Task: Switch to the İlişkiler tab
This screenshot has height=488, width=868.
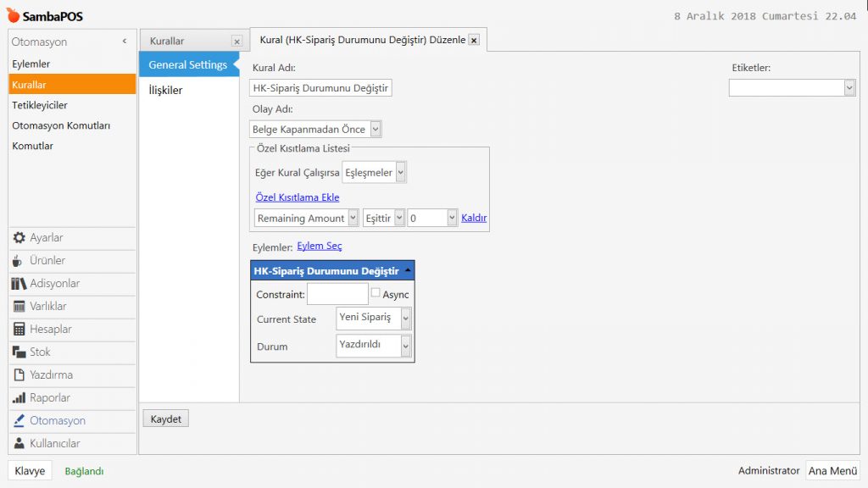Action: pyautogui.click(x=165, y=91)
